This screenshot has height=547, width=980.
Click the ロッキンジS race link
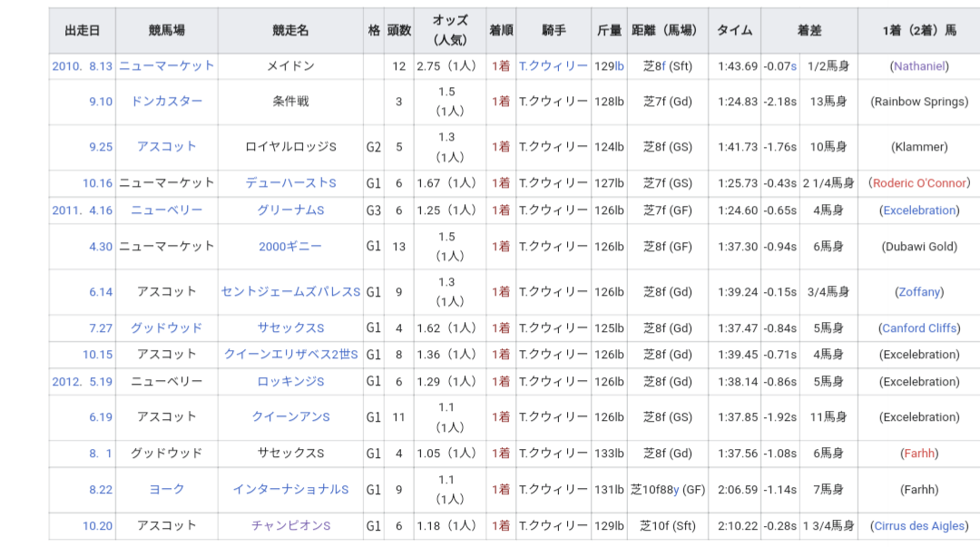point(290,381)
